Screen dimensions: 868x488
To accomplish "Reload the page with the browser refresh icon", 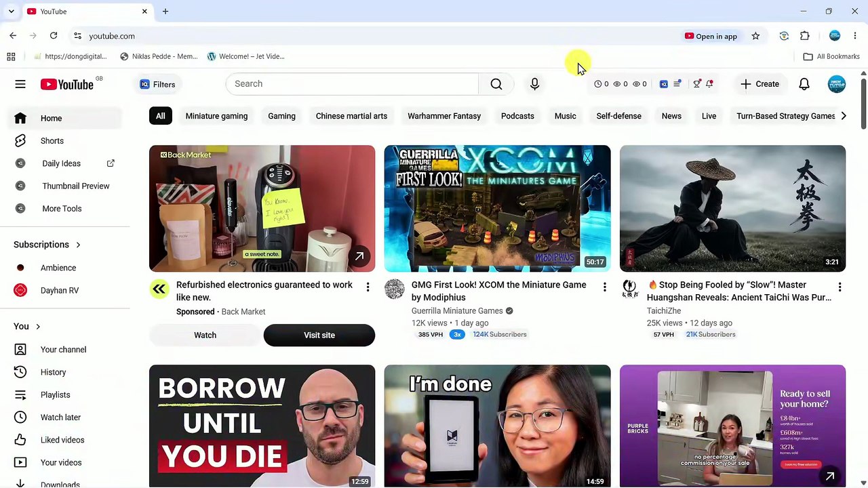I will click(54, 36).
